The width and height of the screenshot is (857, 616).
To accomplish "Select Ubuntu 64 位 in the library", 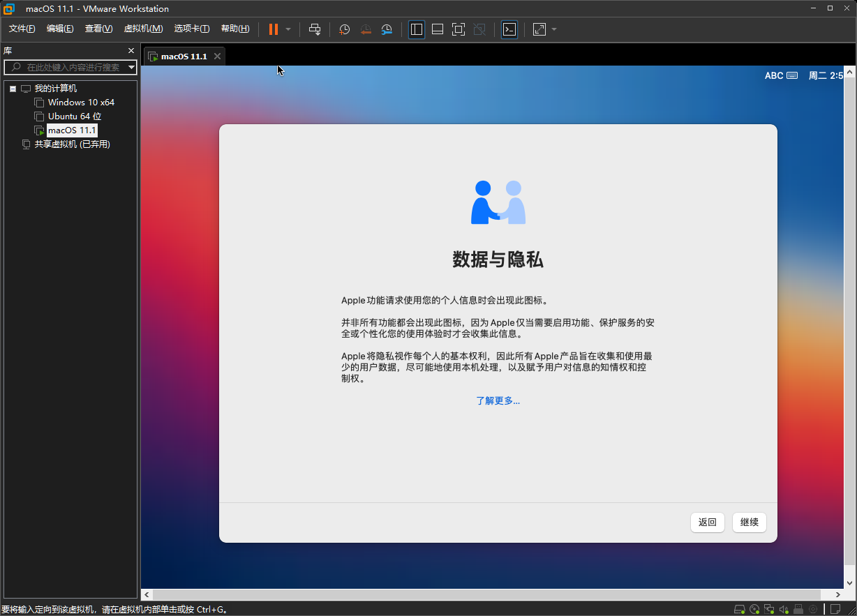I will pos(75,117).
